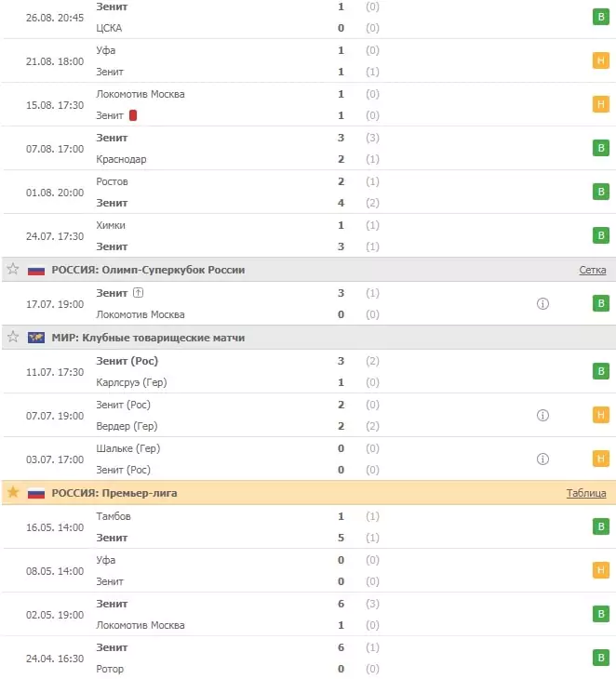Click orange Н badge for Уфа–Зенит 21.08 match
Image resolution: width=616 pixels, height=679 pixels.
tap(601, 60)
